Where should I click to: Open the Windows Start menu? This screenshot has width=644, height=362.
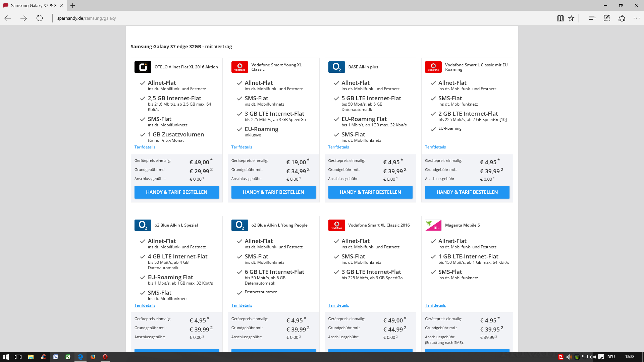pos(6,357)
